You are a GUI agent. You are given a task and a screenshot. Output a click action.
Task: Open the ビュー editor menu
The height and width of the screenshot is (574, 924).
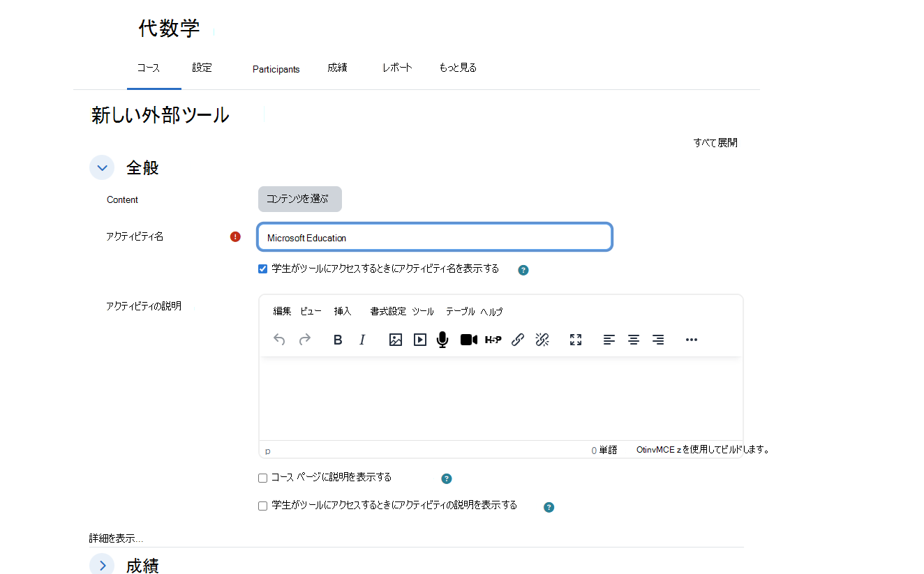(311, 311)
